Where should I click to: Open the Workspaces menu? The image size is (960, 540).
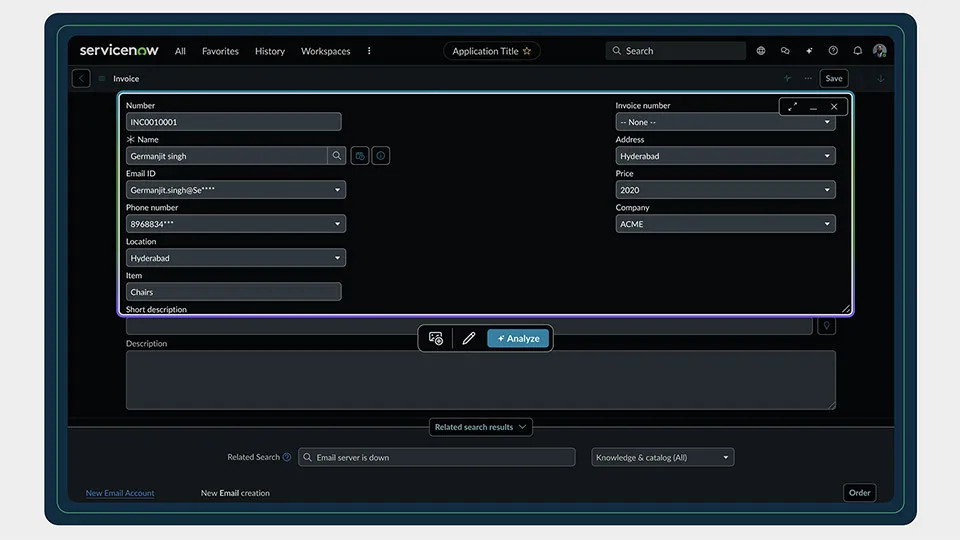326,51
